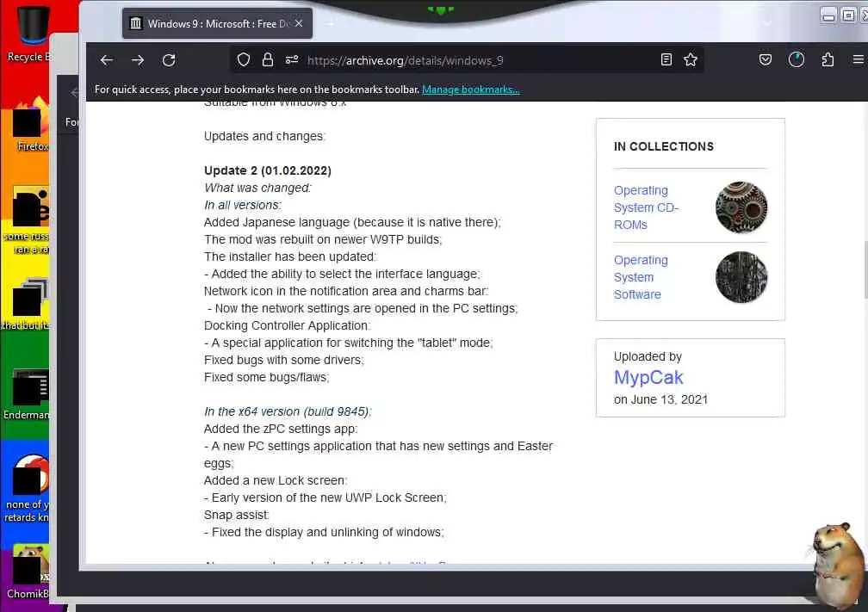Open the Firefox account profile icon
Image resolution: width=868 pixels, height=612 pixels.
pos(797,59)
